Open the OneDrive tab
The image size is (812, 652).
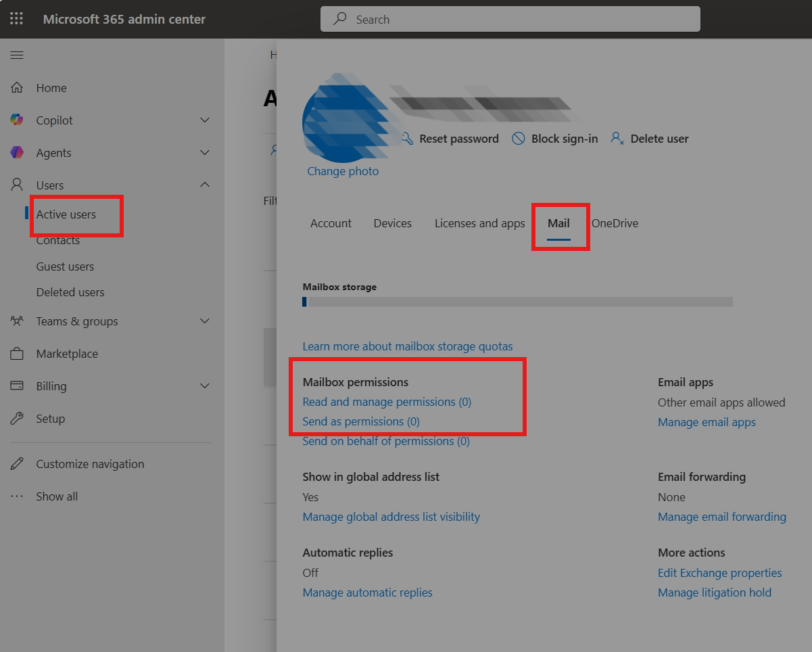click(615, 223)
